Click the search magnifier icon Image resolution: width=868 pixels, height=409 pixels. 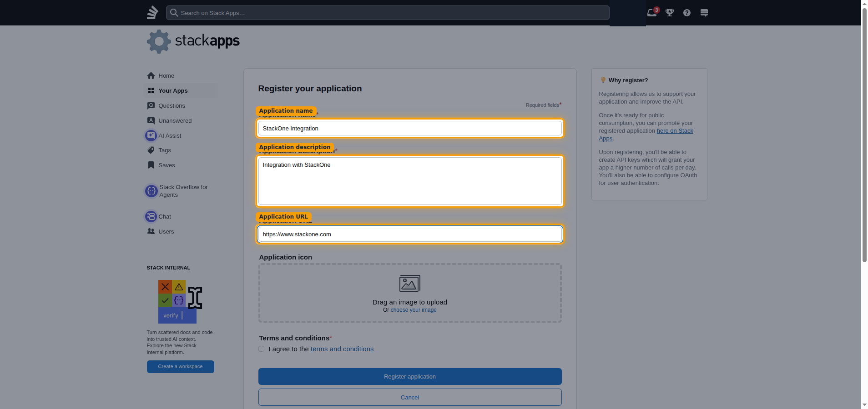click(174, 13)
